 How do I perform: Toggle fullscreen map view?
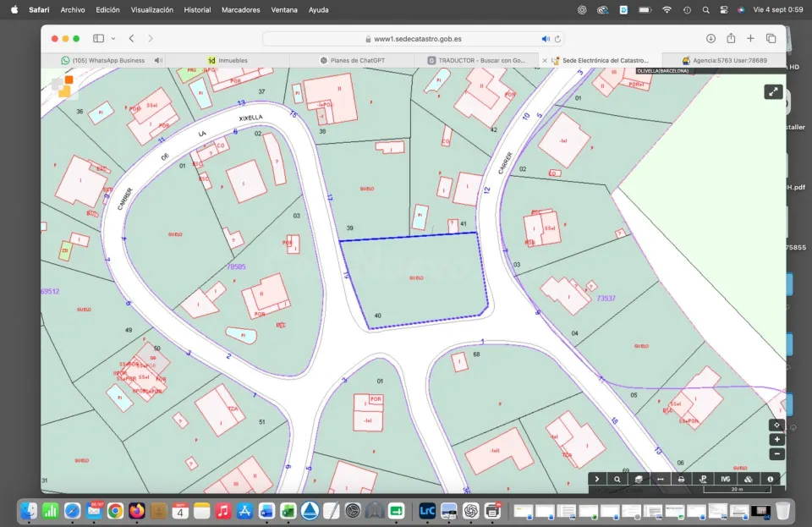point(773,91)
